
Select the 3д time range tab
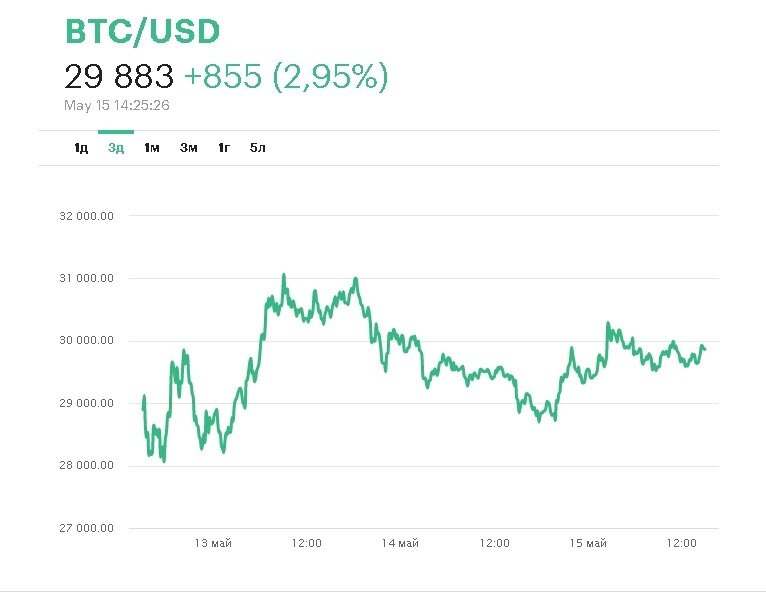tap(116, 148)
